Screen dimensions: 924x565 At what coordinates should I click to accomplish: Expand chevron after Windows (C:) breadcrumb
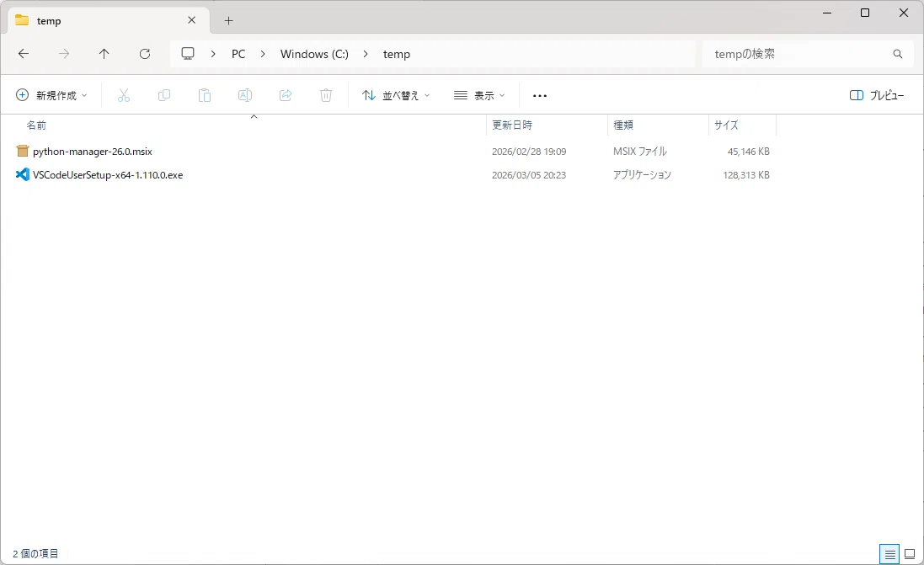tap(366, 54)
